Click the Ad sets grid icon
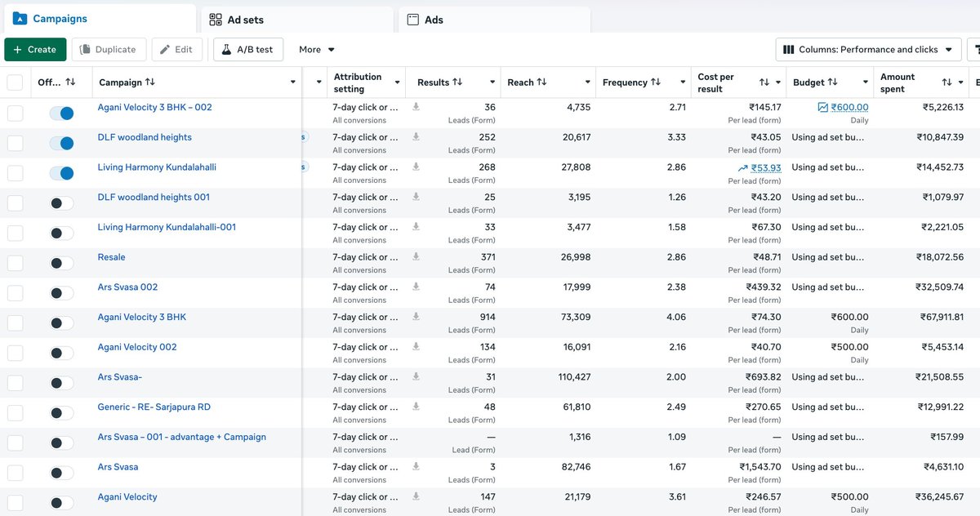This screenshot has width=980, height=516. [x=216, y=20]
